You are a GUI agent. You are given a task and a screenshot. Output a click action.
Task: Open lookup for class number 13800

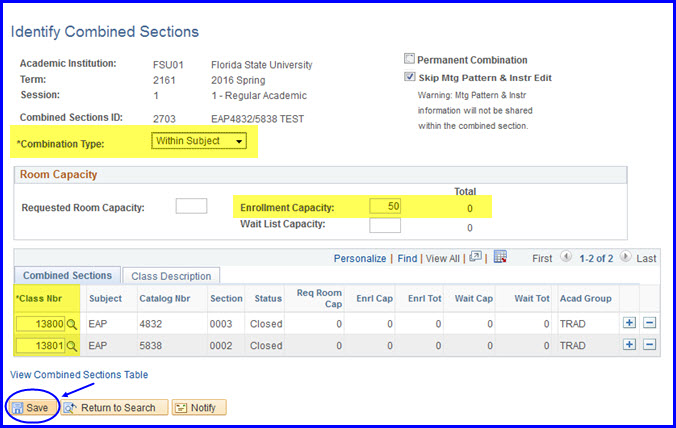coord(72,324)
